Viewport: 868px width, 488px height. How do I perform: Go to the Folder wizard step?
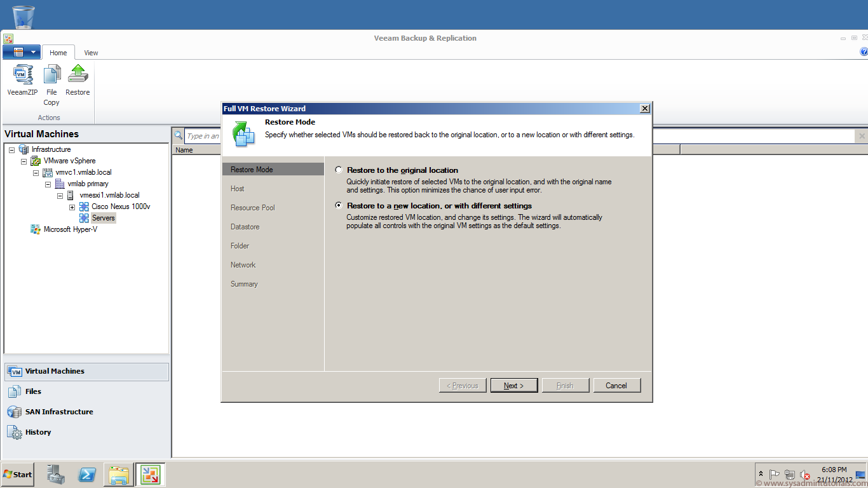pos(240,246)
